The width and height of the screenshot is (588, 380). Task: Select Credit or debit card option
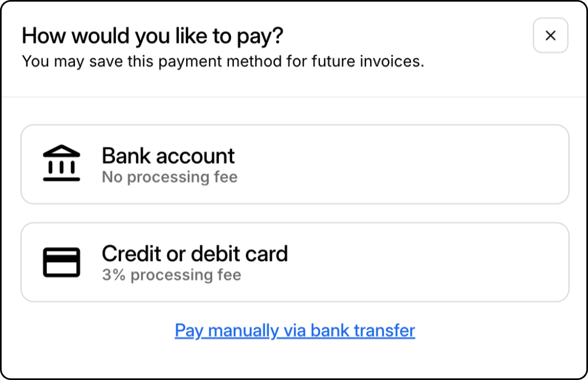pyautogui.click(x=295, y=262)
